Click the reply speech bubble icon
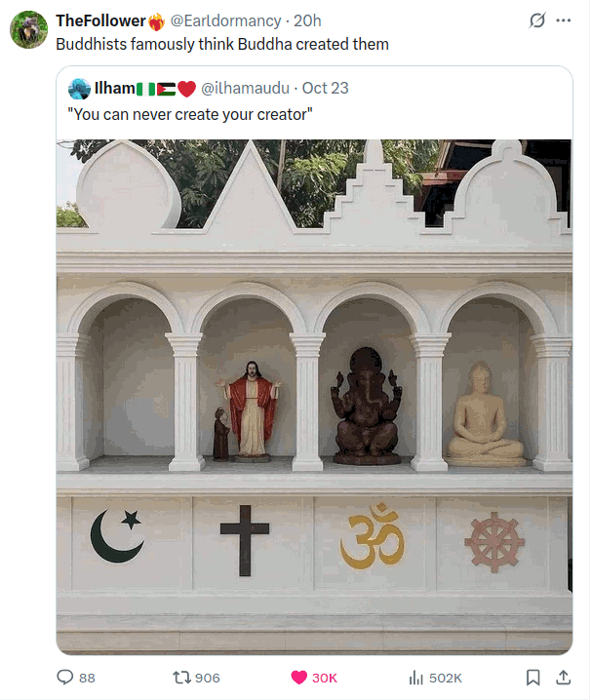 click(65, 677)
